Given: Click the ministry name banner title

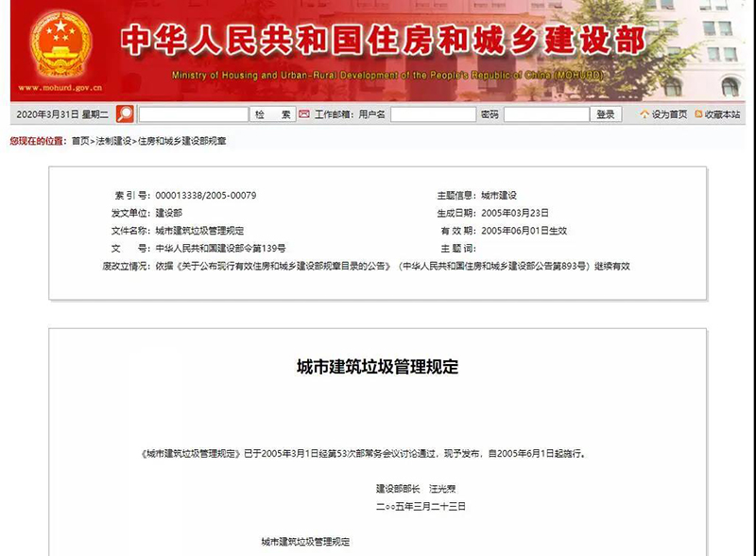Looking at the screenshot, I should (x=383, y=40).
